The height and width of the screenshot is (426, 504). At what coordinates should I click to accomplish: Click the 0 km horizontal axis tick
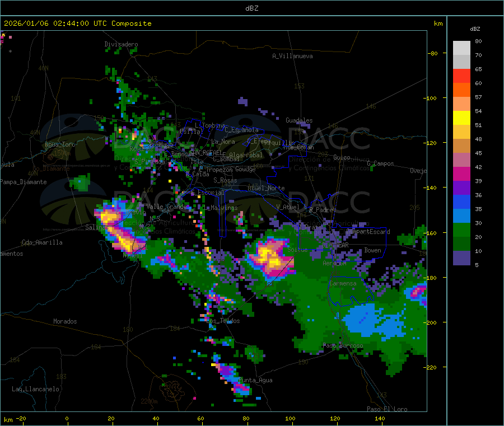click(x=67, y=419)
